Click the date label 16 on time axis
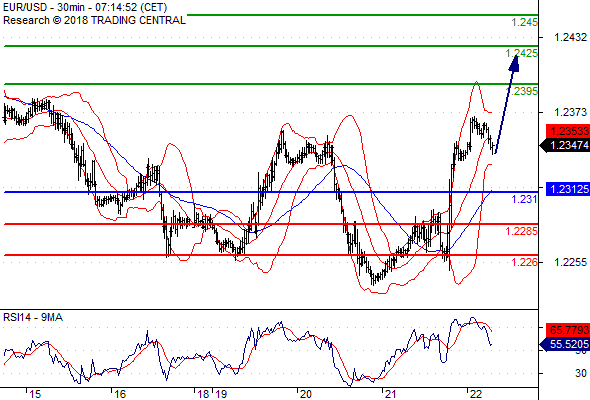This screenshot has height=400, width=590. (120, 394)
